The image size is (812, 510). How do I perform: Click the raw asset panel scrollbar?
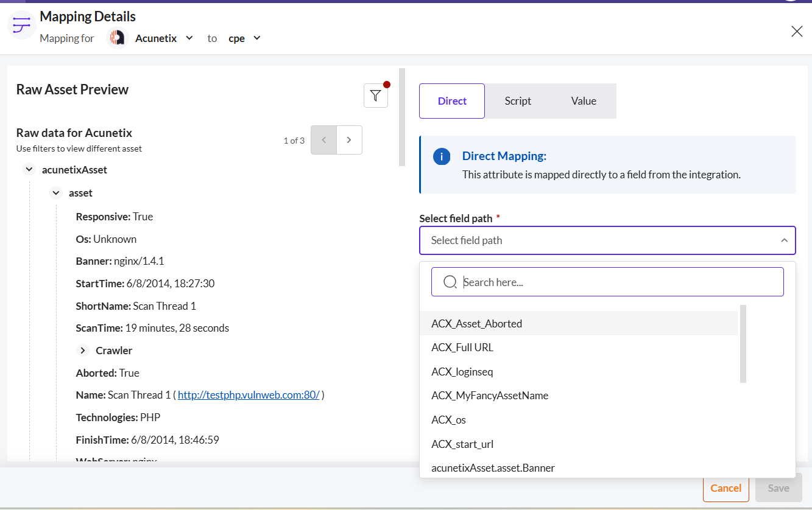point(402,117)
